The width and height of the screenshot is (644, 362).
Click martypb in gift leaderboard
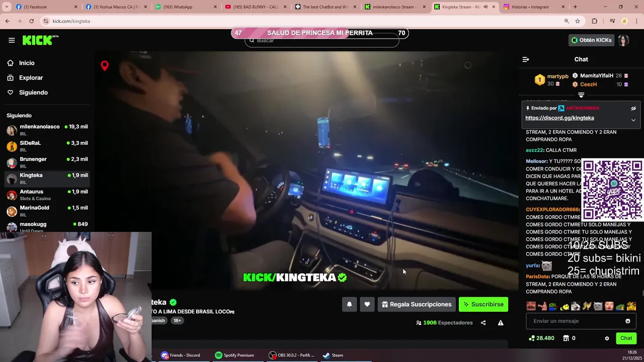coord(557,76)
